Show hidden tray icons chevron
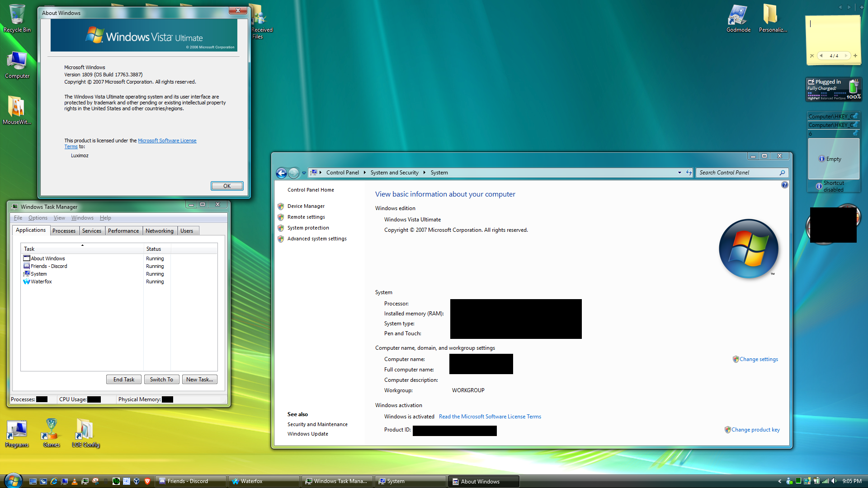Screen dimensions: 868x488 [x=779, y=481]
